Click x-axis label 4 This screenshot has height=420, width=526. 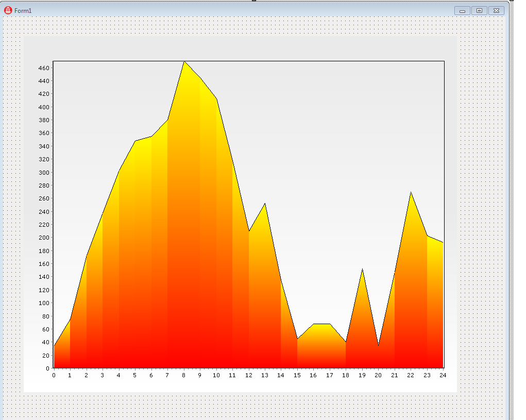click(x=118, y=375)
